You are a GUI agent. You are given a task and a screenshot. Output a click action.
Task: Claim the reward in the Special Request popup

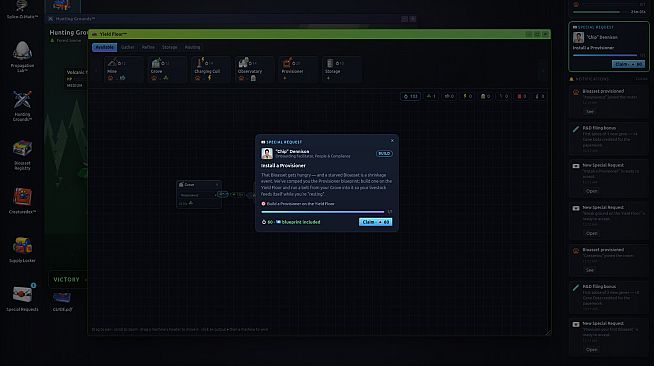pos(375,222)
